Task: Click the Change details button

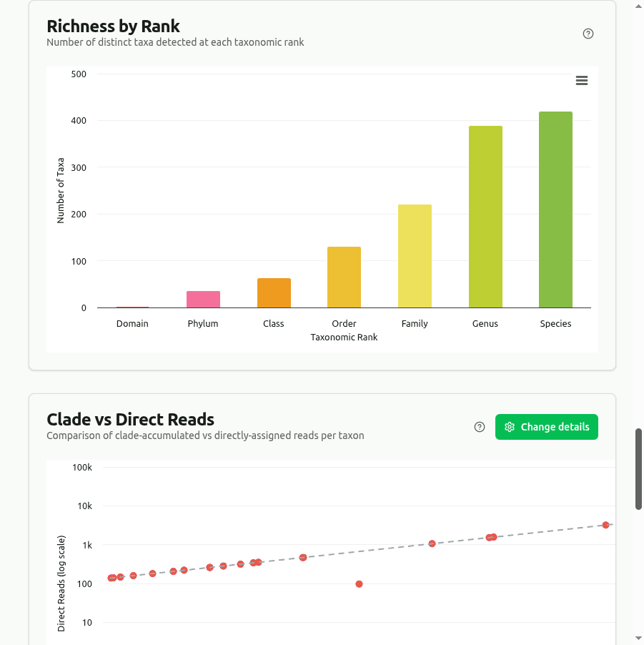Action: [547, 427]
